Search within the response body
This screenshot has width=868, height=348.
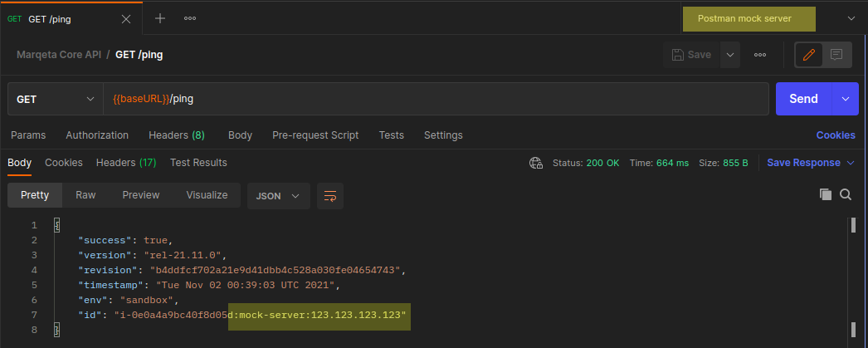click(x=846, y=194)
